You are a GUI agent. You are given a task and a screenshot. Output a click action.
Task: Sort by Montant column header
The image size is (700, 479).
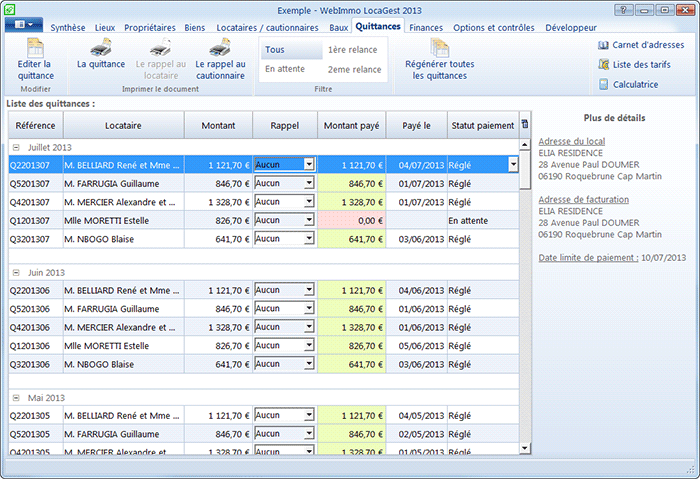click(218, 126)
